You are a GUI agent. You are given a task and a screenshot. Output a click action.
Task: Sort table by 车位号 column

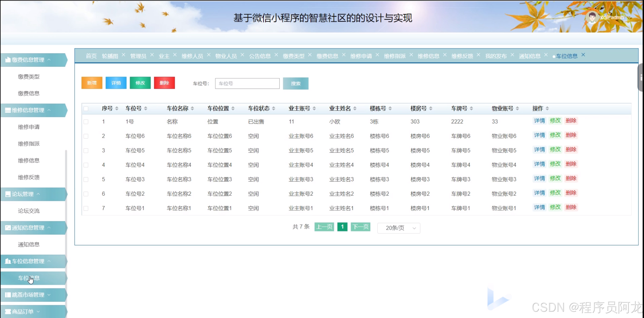pyautogui.click(x=146, y=109)
